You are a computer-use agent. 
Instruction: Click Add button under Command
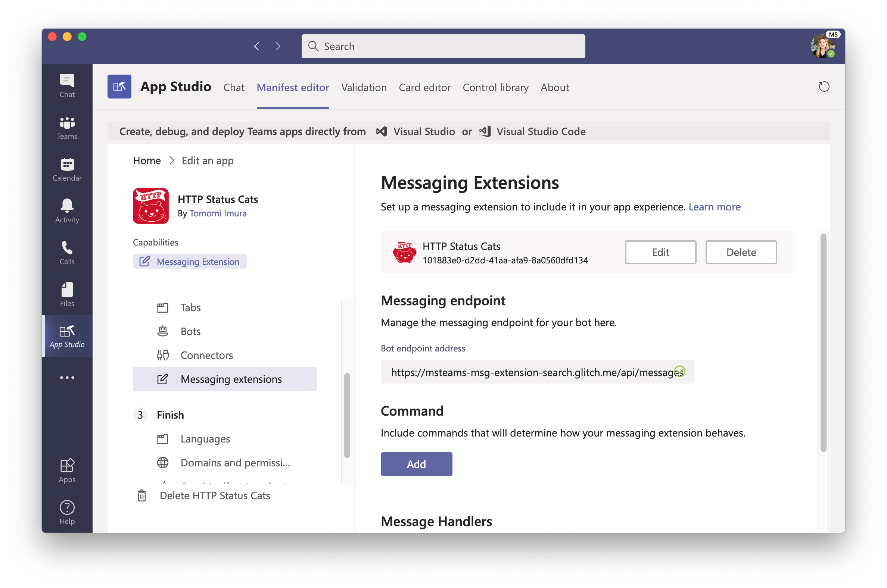416,464
